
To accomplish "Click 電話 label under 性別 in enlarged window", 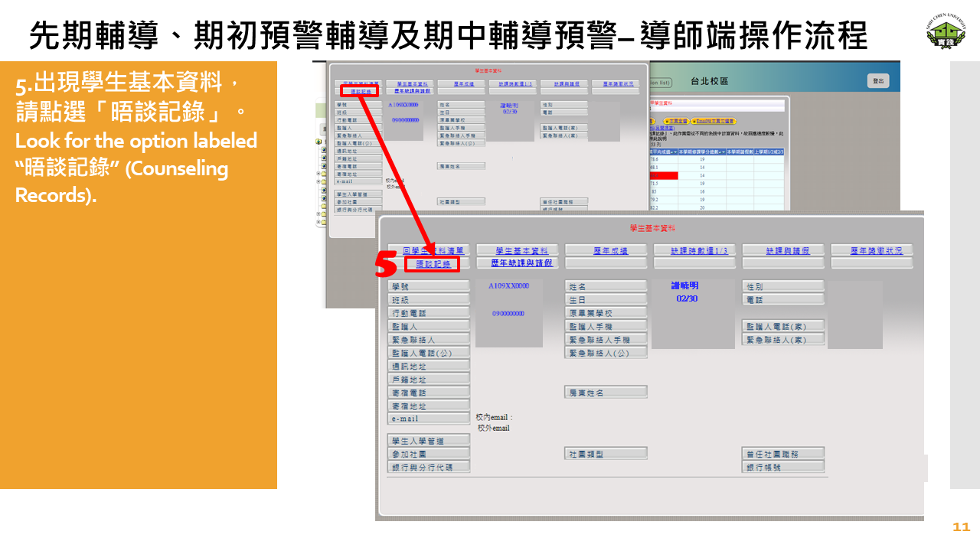I will click(783, 299).
